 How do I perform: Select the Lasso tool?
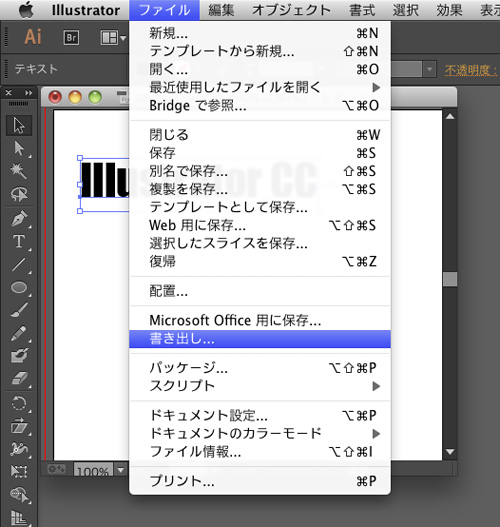[19, 194]
